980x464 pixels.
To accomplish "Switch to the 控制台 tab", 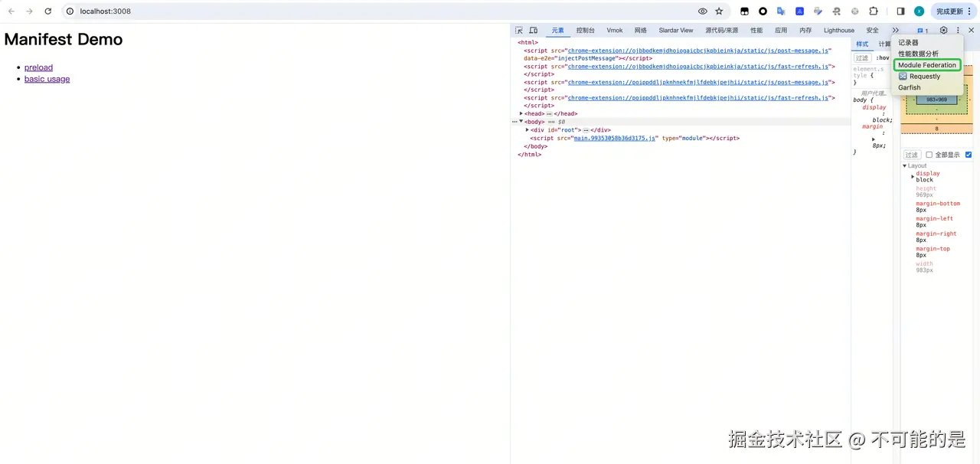I will (585, 31).
